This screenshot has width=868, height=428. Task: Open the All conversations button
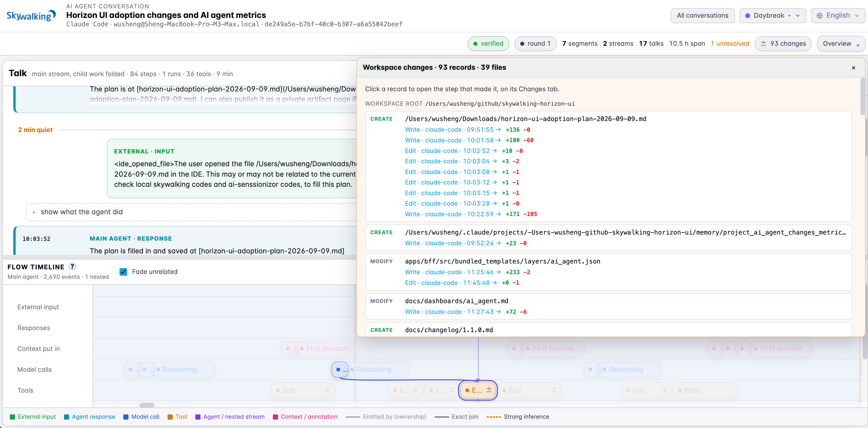pos(702,16)
